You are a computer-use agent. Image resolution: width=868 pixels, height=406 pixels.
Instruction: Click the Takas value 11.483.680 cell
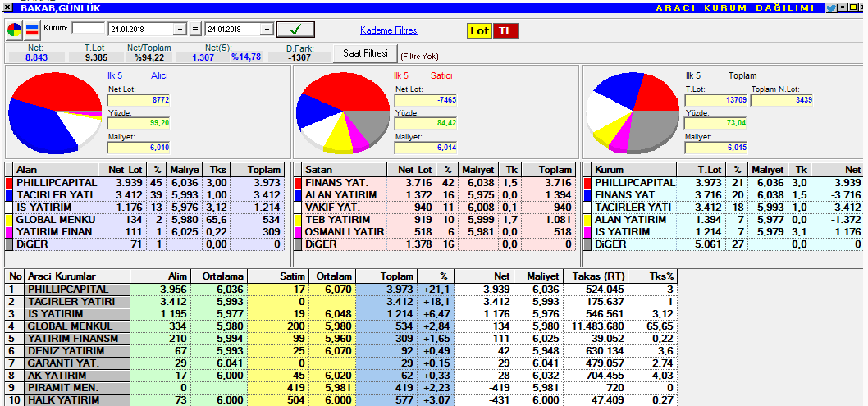pyautogui.click(x=596, y=326)
